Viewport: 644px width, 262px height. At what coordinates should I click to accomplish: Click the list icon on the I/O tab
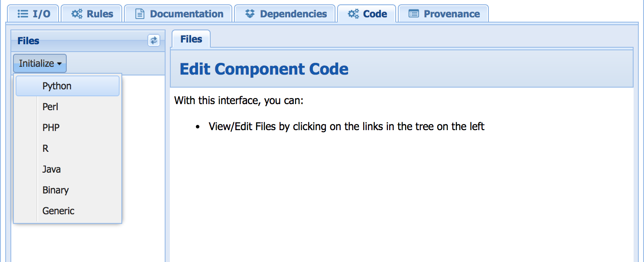[x=23, y=14]
